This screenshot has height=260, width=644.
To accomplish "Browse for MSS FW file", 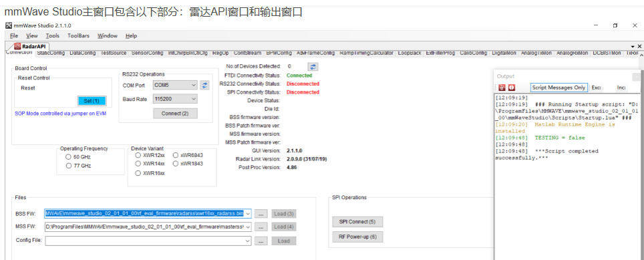I will pos(261,227).
